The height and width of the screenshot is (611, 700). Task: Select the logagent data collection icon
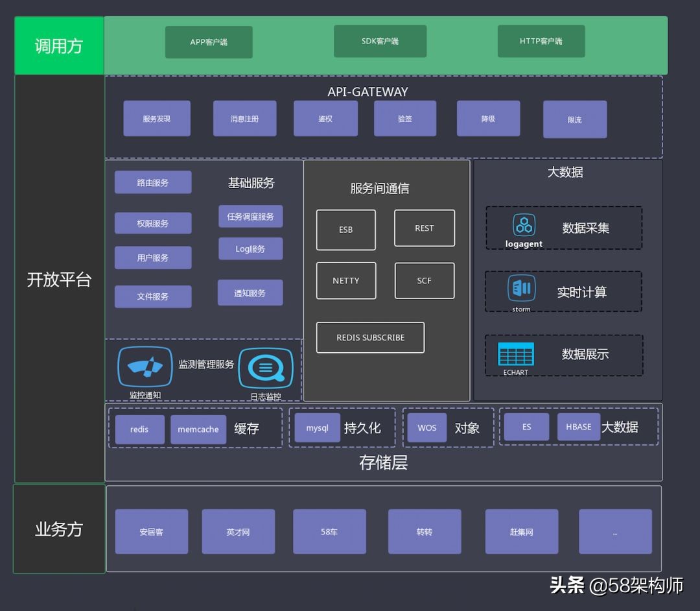click(x=524, y=228)
